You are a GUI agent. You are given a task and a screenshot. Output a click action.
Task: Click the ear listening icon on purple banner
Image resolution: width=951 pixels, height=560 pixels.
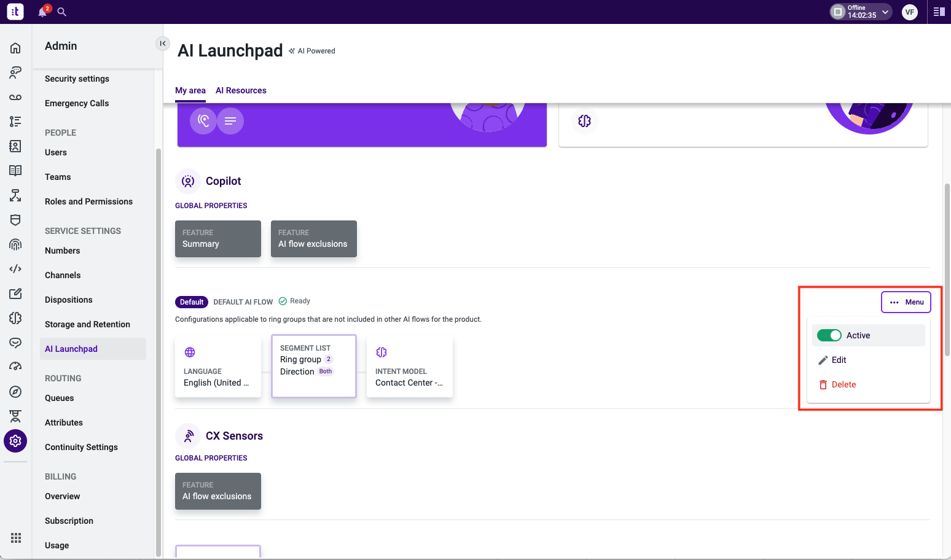[x=203, y=121]
